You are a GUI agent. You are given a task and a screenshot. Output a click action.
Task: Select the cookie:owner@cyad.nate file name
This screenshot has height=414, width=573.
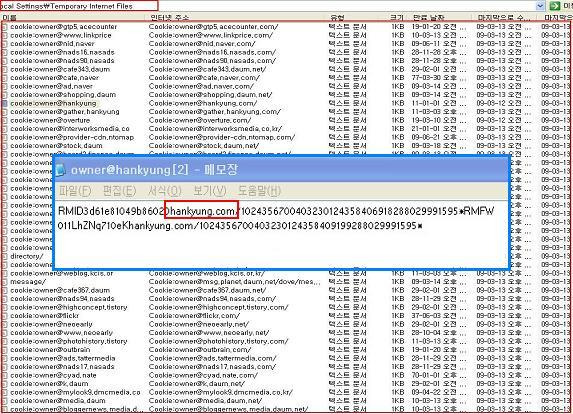[x=53, y=375]
